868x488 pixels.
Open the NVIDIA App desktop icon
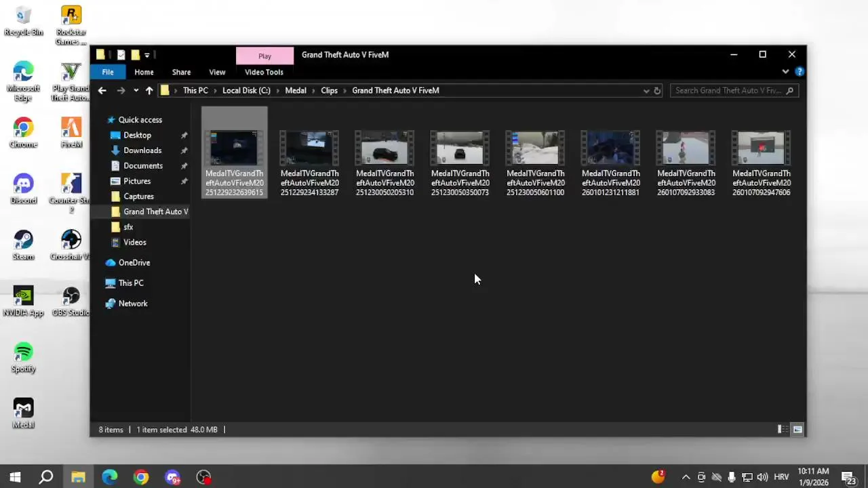tap(23, 302)
